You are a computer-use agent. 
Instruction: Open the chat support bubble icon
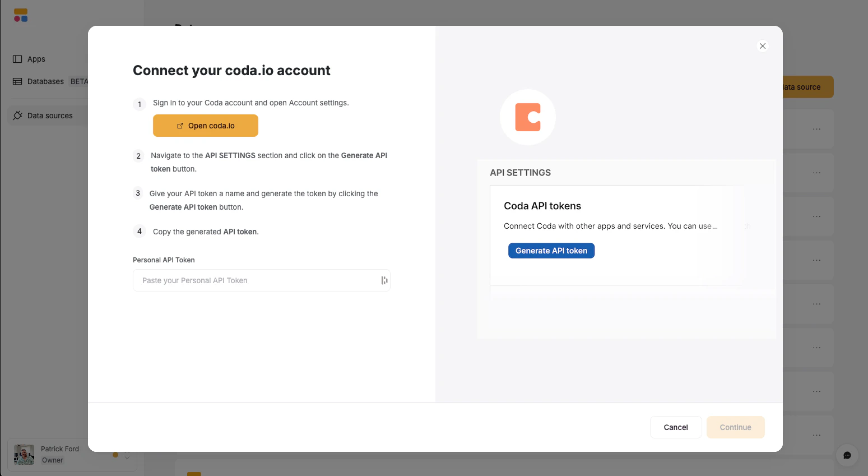[847, 455]
